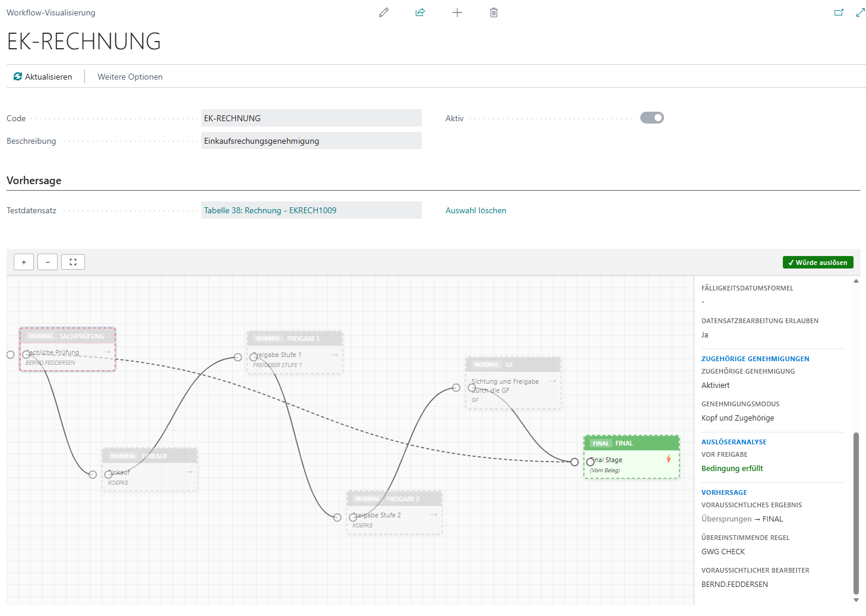Open Weitere Optionen menu
866x616 pixels.
130,77
